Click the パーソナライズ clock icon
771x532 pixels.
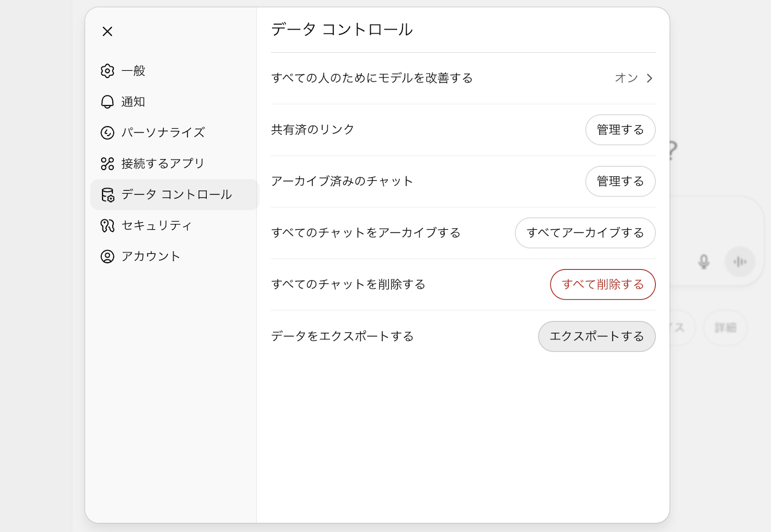(x=107, y=133)
